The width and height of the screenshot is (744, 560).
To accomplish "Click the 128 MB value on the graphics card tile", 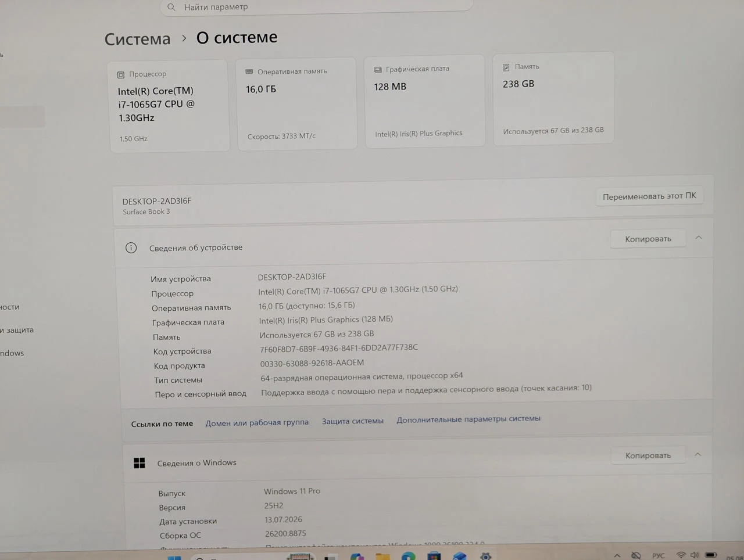I will point(390,87).
